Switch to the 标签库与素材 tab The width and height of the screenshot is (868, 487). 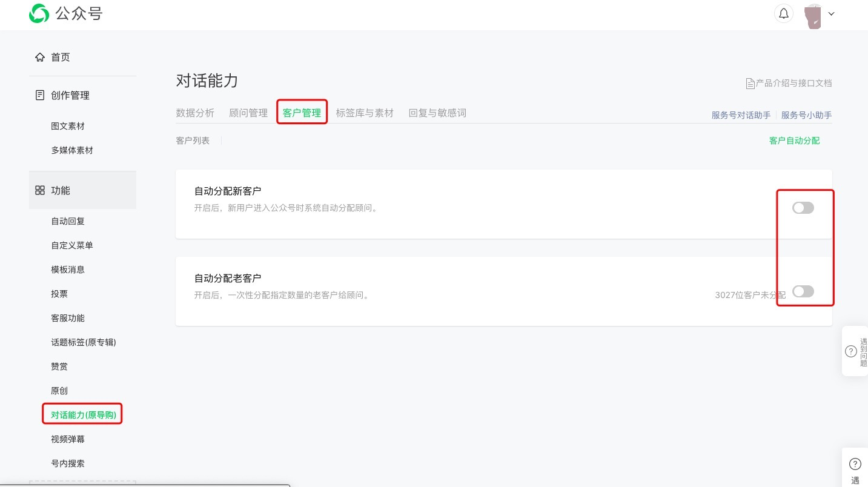(x=365, y=113)
